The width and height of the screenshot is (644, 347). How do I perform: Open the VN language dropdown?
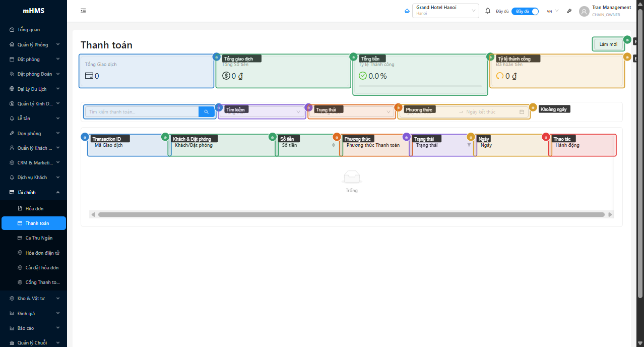[x=552, y=11]
